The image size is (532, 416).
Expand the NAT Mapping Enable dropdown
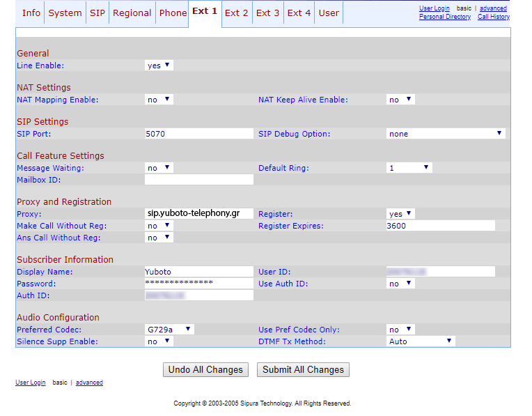tap(159, 100)
